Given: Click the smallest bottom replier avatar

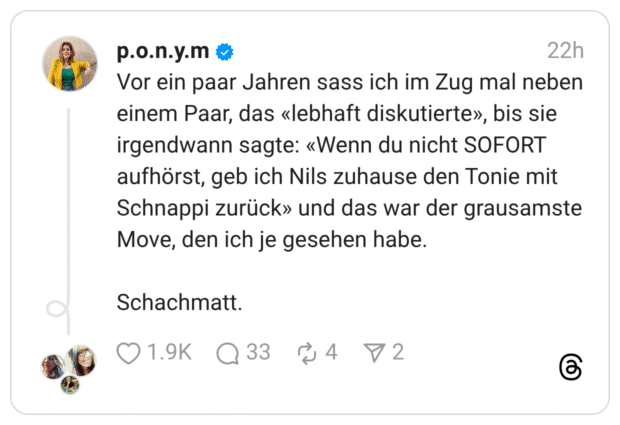Looking at the screenshot, I should (69, 385).
